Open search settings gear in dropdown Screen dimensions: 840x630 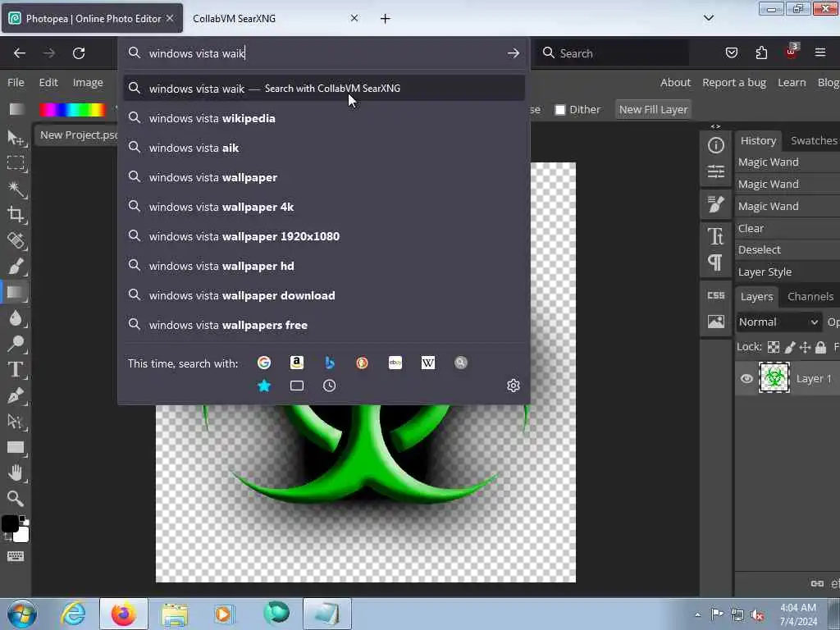point(514,386)
